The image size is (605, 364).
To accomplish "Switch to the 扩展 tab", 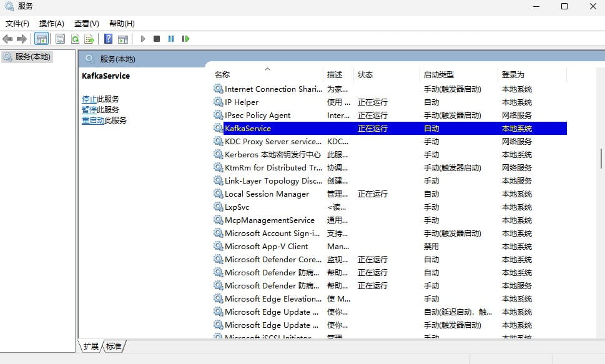I will coord(91,347).
